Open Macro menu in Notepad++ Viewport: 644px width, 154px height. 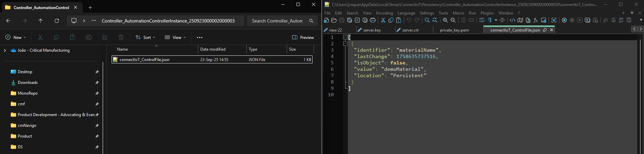click(458, 13)
